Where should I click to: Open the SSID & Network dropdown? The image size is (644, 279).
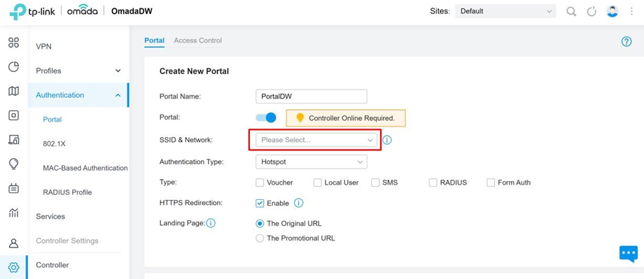click(x=316, y=140)
